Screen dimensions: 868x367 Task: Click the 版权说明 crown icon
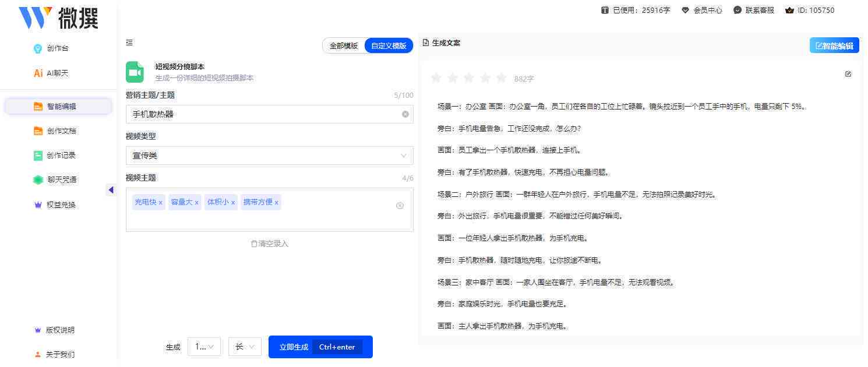click(38, 330)
